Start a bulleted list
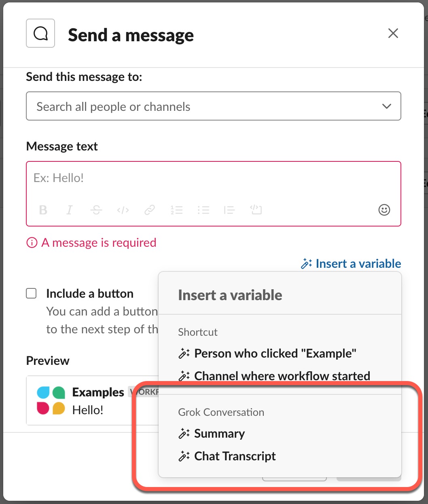Screen dimensions: 428x504 pyautogui.click(x=203, y=210)
